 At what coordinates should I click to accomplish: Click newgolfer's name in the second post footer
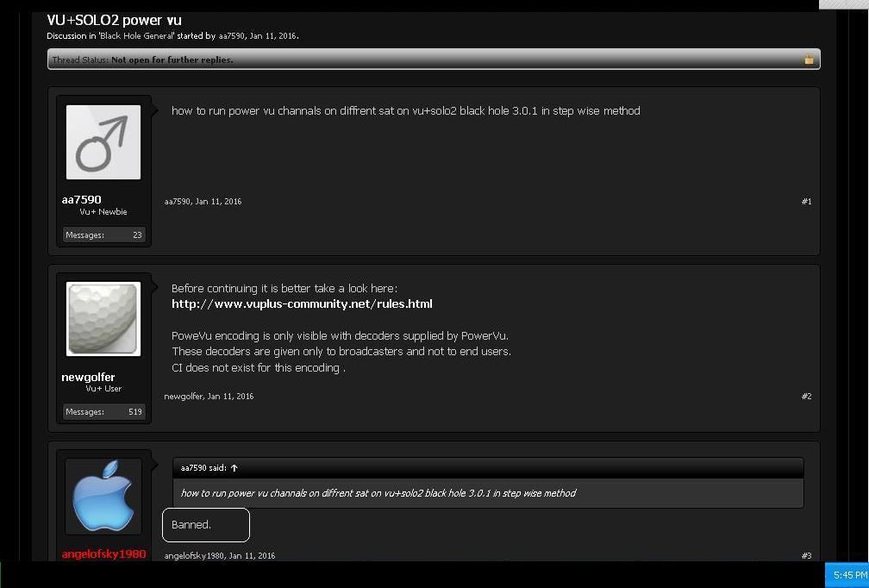coord(184,397)
